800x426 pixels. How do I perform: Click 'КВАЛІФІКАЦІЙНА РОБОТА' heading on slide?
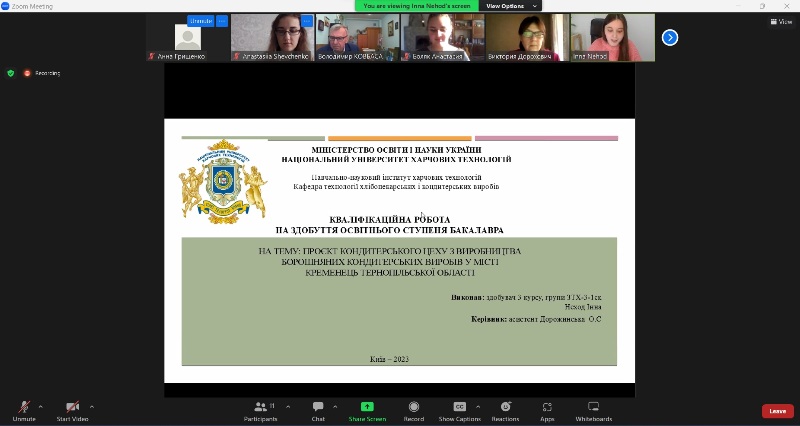(390, 219)
